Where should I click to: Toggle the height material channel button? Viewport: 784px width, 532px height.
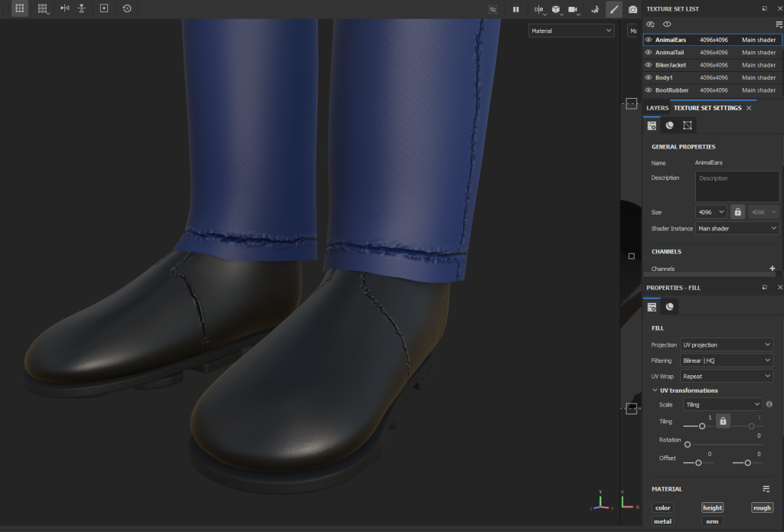pyautogui.click(x=712, y=508)
